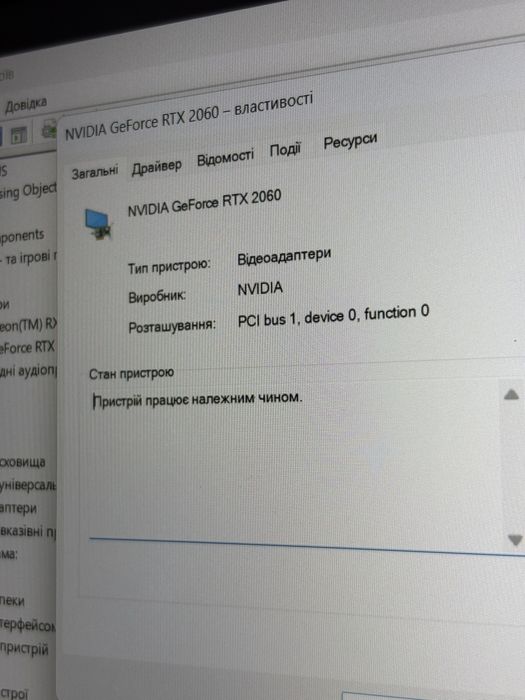Click the down arrow of device status scrollbar
This screenshot has width=525, height=700.
pos(515,540)
